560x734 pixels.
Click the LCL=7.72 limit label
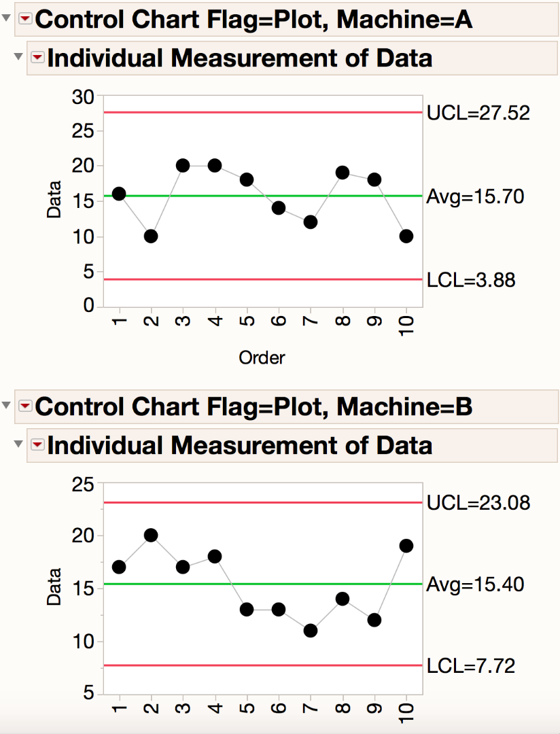(x=470, y=666)
